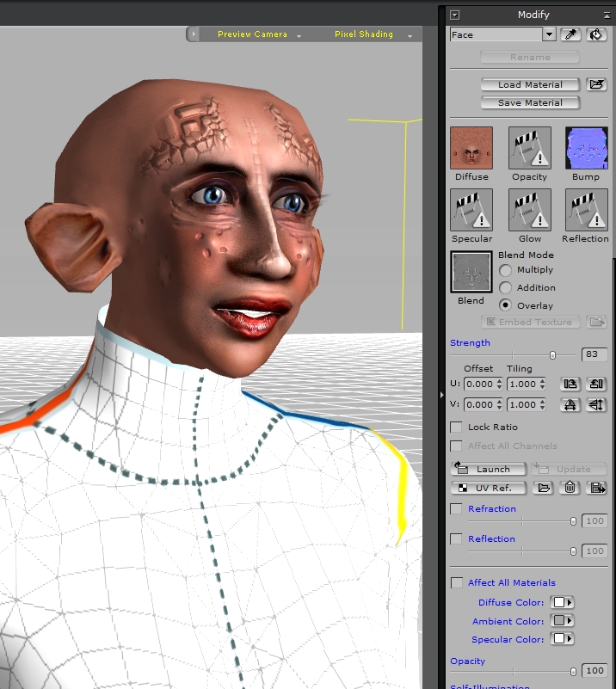Click the first icon in the U row
This screenshot has width=616, height=689.
coord(570,384)
